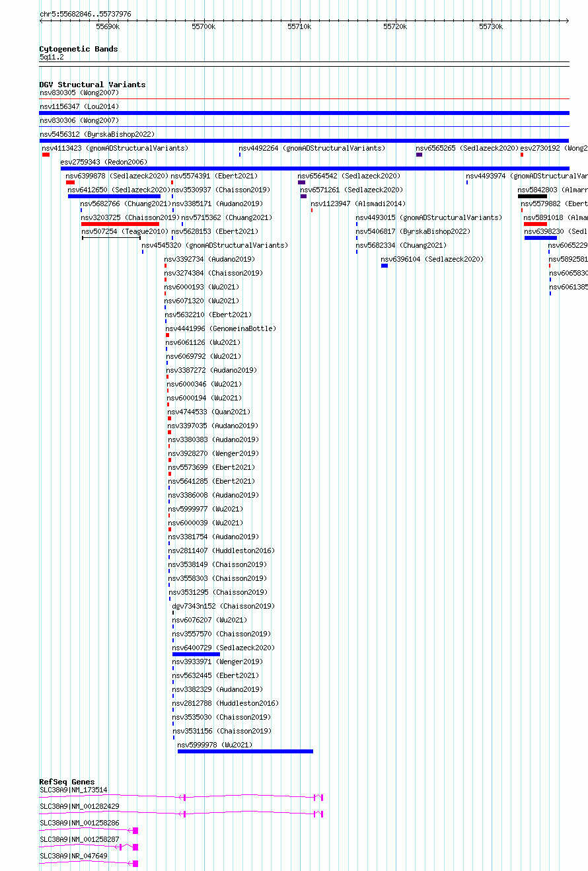588x871 pixels.
Task: Click the nsv6565265 (Sedlazeck2020) purple block
Action: point(419,155)
